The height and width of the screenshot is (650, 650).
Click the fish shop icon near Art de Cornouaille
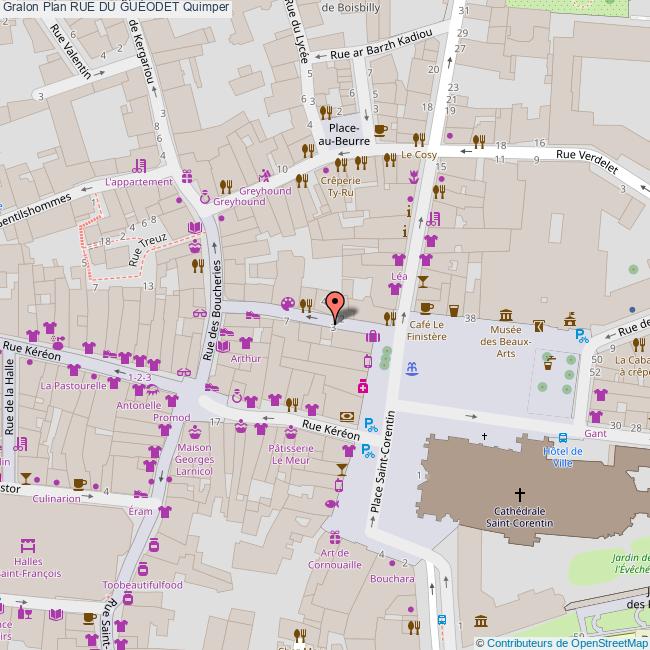pos(333,505)
